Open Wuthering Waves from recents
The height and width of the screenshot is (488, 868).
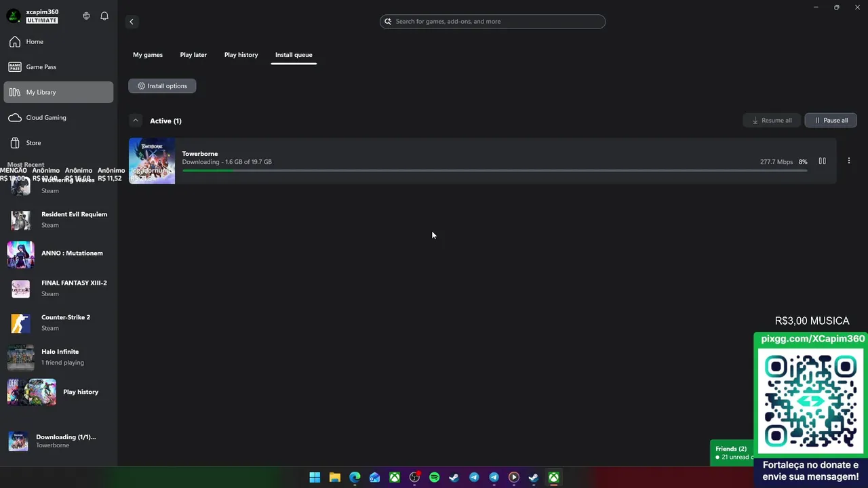click(58, 186)
